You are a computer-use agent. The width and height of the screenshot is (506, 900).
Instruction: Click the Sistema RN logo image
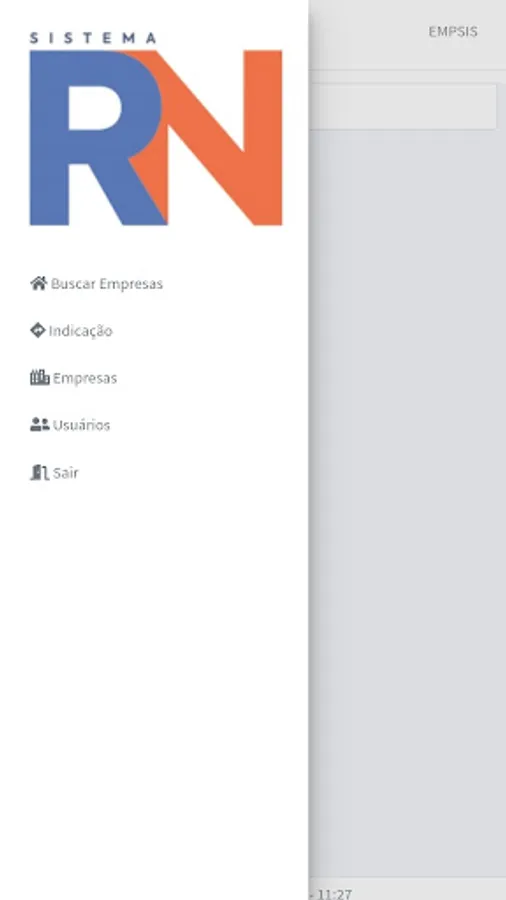point(155,129)
